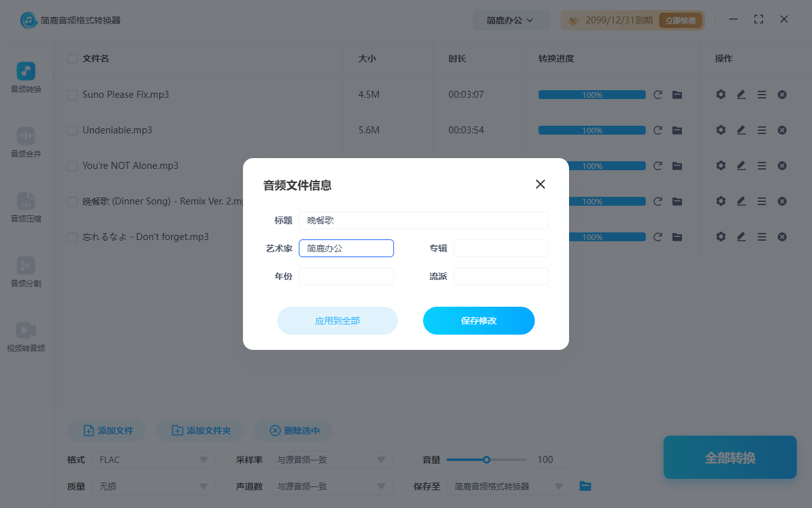Screen dimensions: 812x508
Task: Switch to the 音频转换 sidebar tab
Action: click(x=25, y=76)
